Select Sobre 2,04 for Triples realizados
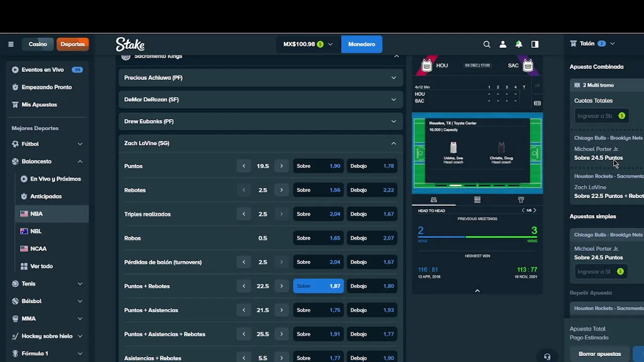 coord(318,214)
